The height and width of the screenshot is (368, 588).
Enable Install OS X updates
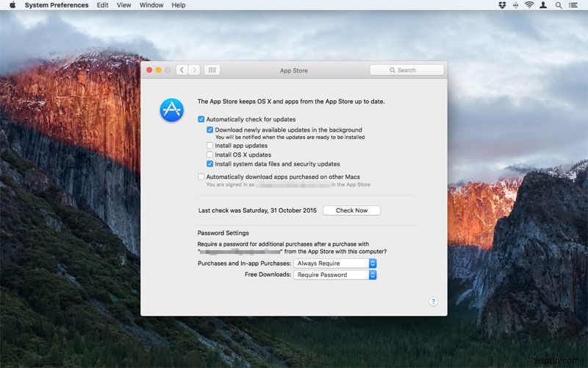coord(210,155)
